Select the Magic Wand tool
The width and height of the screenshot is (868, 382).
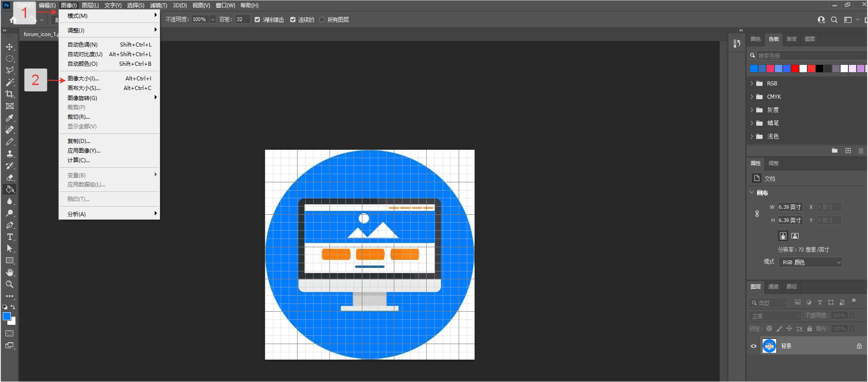pyautogui.click(x=10, y=82)
